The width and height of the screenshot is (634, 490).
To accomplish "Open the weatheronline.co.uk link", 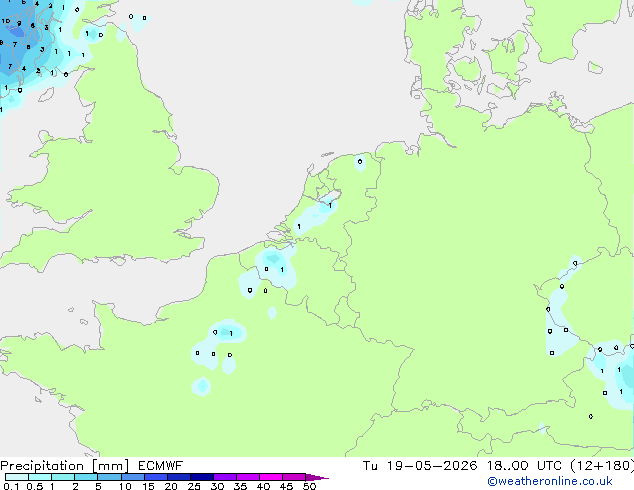I will pyautogui.click(x=550, y=481).
